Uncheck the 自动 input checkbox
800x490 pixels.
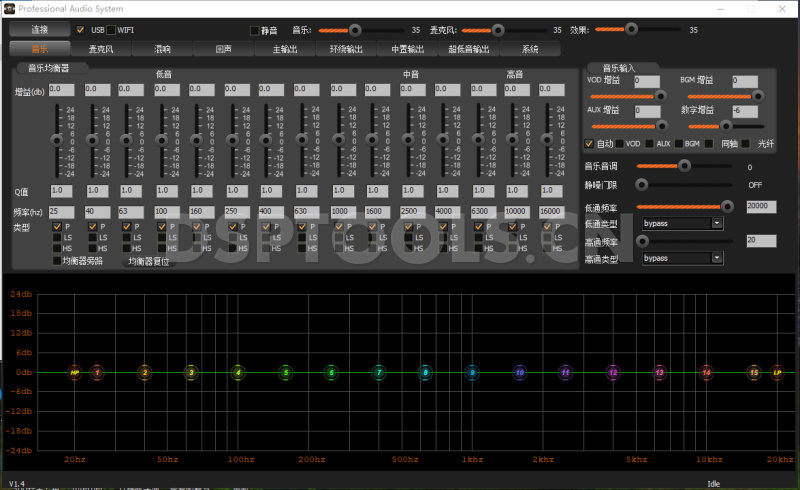pos(589,144)
